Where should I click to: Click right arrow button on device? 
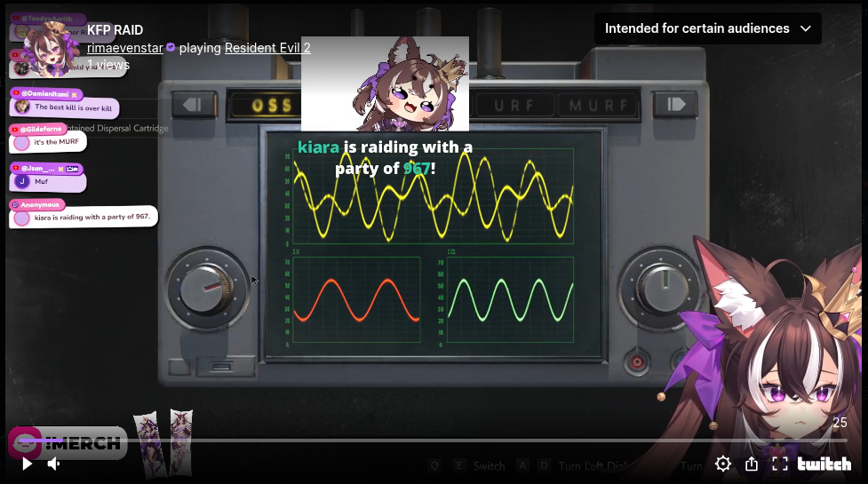tap(675, 105)
